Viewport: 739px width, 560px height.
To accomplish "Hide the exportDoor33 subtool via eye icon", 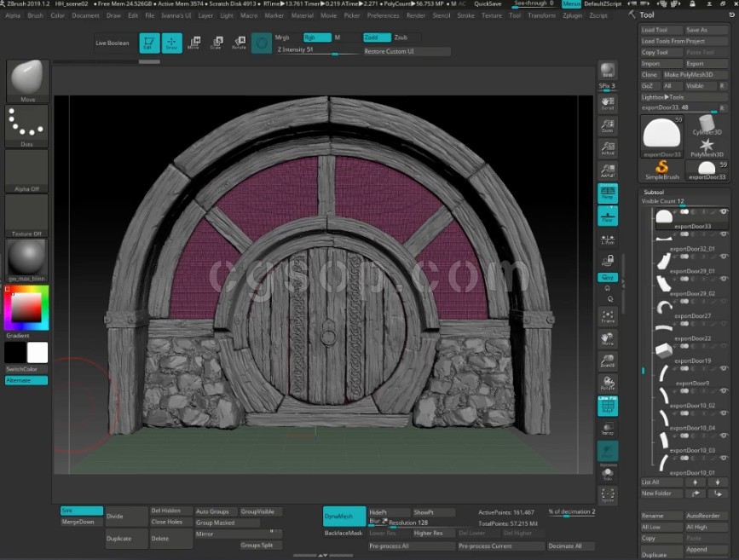I will click(x=724, y=211).
